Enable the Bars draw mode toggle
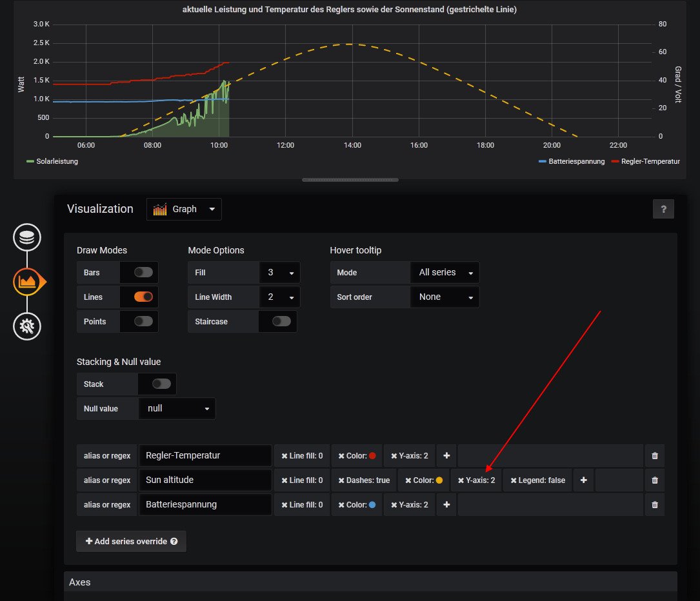This screenshot has width=700, height=601. (x=143, y=273)
